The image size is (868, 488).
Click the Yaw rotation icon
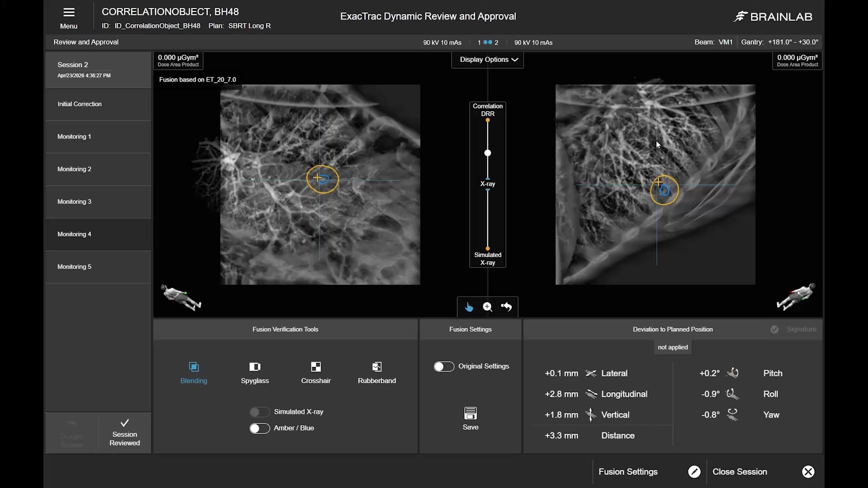pyautogui.click(x=732, y=415)
